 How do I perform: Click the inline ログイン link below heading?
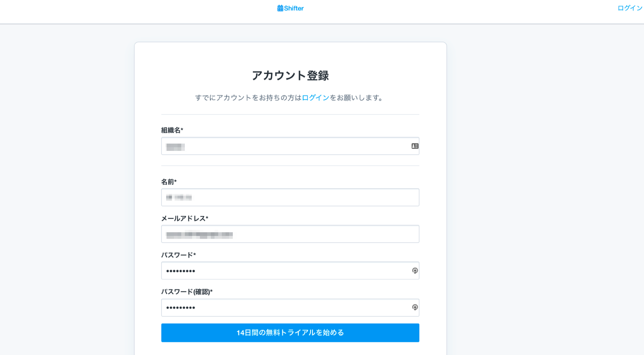(x=315, y=97)
